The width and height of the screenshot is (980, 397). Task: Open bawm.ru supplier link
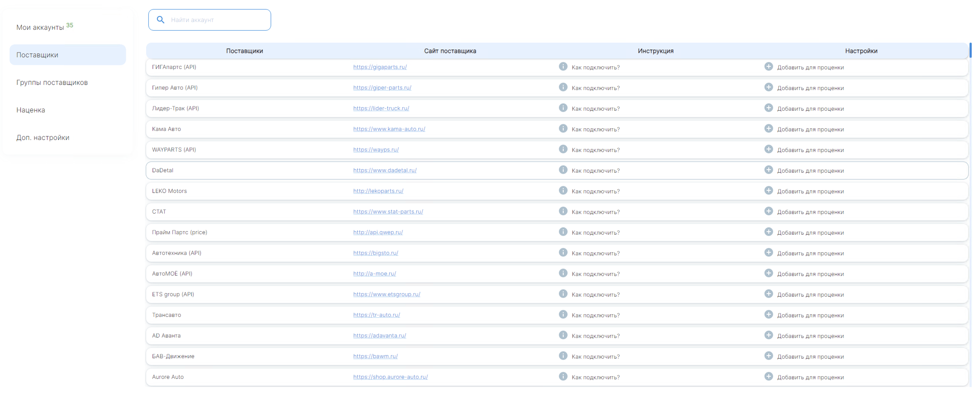[x=375, y=356]
